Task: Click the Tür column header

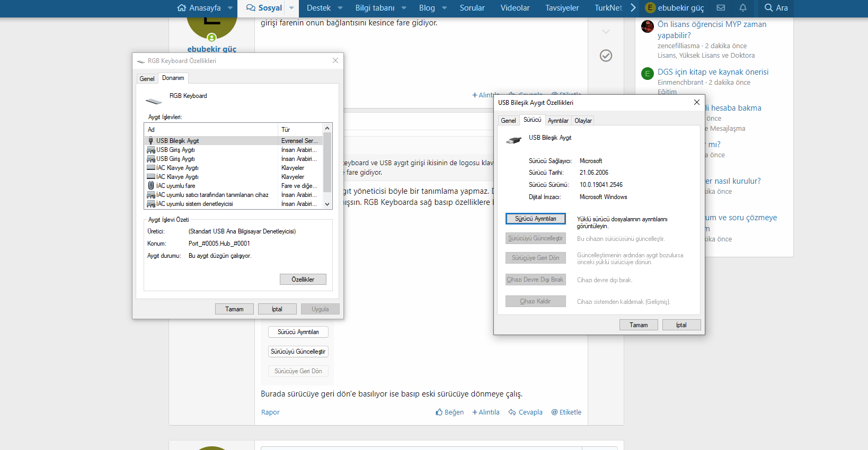Action: pos(300,130)
